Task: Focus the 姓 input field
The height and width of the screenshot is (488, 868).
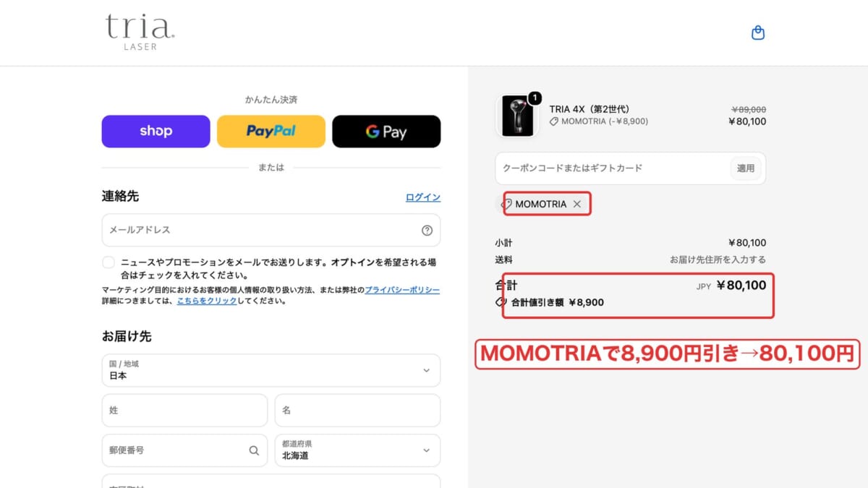Action: pyautogui.click(x=184, y=410)
